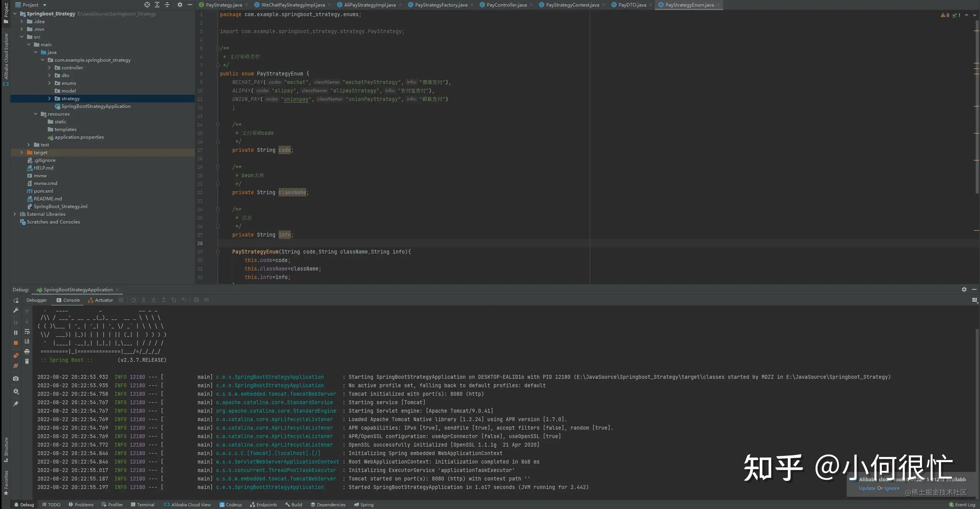The width and height of the screenshot is (980, 509).
Task: Collapse all nodes in the Project tree
Action: coord(167,5)
